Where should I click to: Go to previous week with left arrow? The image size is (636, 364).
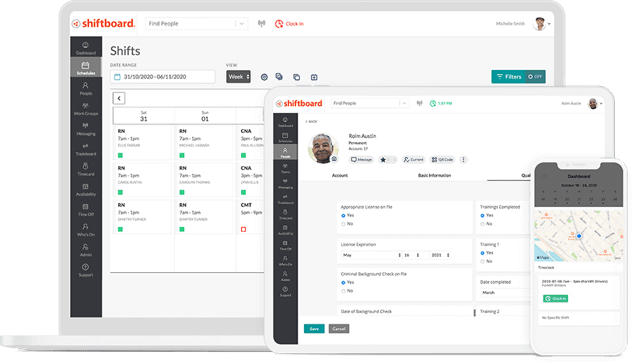click(x=119, y=98)
